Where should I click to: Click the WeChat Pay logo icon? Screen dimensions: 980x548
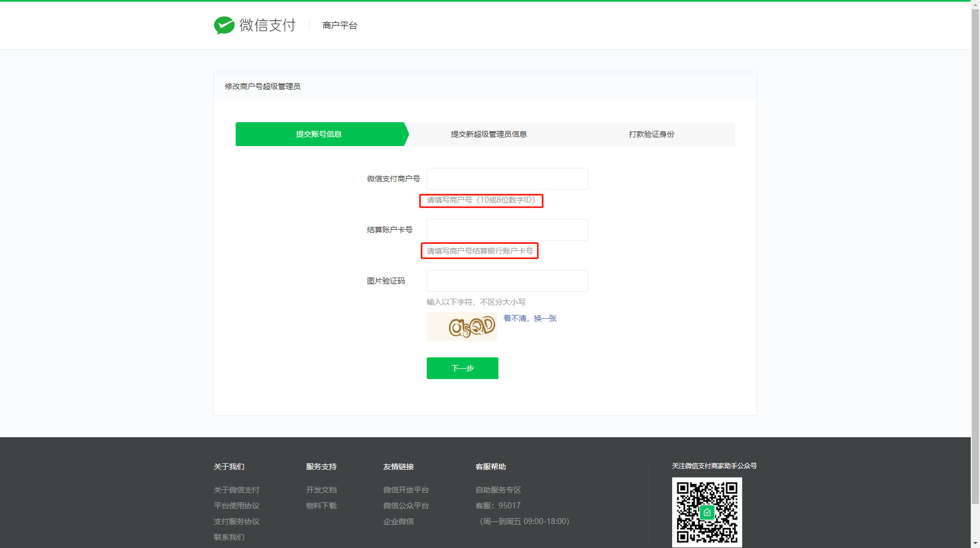tap(224, 25)
